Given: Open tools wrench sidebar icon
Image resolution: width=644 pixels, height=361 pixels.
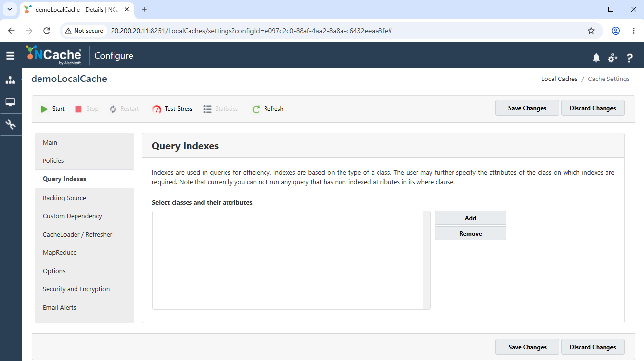Looking at the screenshot, I should coord(10,124).
